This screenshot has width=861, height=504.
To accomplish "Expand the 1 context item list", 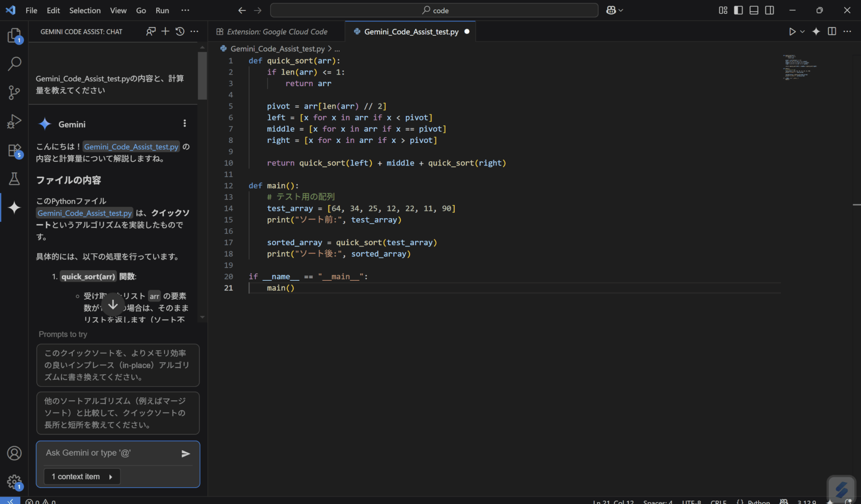I will 82,476.
